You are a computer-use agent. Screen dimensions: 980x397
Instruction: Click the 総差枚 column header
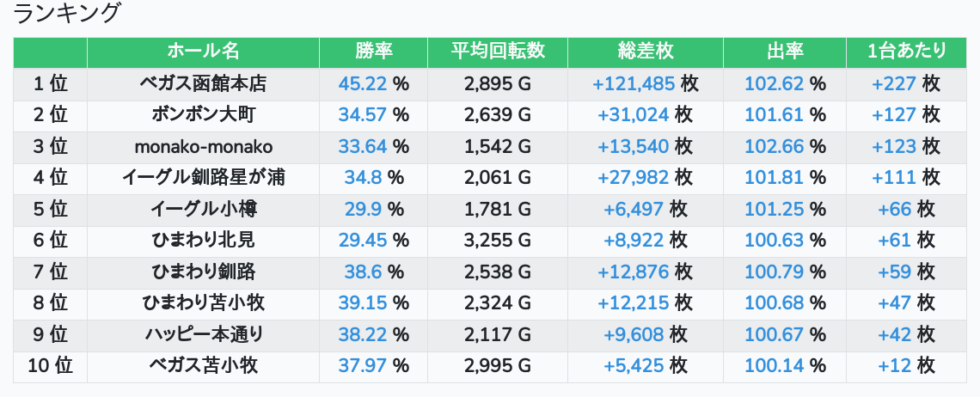tap(645, 52)
